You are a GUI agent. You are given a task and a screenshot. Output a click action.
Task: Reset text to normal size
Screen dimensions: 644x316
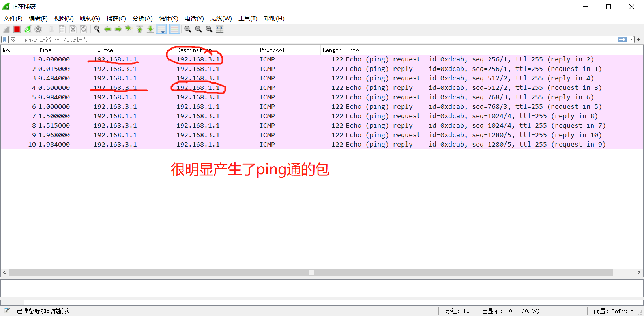click(209, 29)
